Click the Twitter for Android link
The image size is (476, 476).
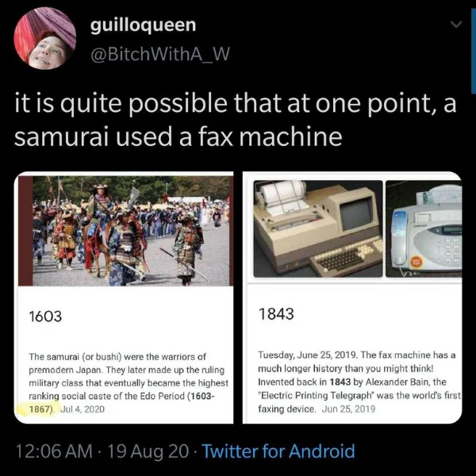click(278, 451)
